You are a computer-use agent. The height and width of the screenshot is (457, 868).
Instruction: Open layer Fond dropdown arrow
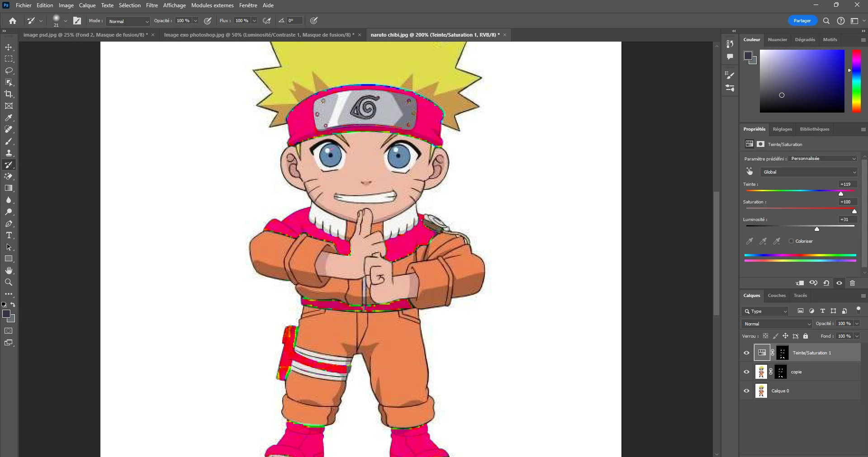857,336
